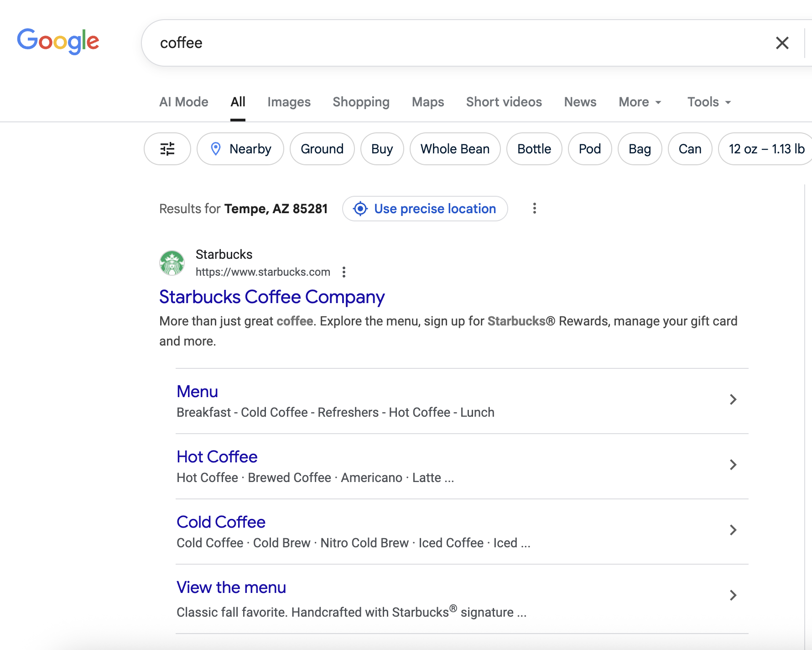Open the three-dot menu next to Use precise location
This screenshot has width=812, height=650.
click(535, 209)
